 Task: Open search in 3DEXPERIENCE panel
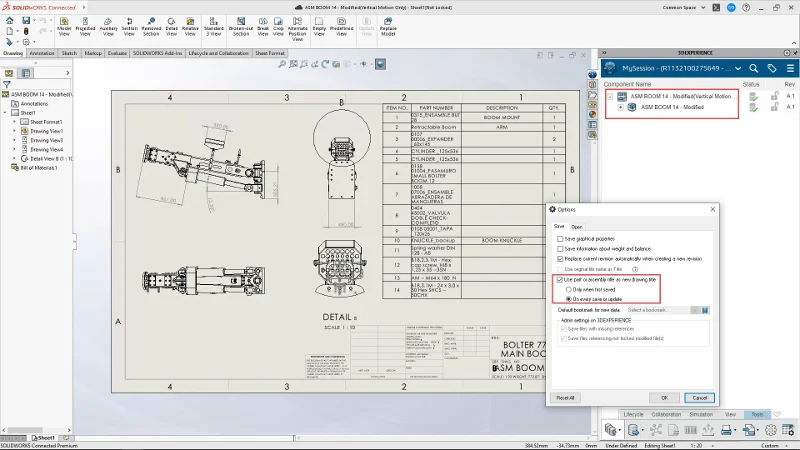click(x=752, y=68)
